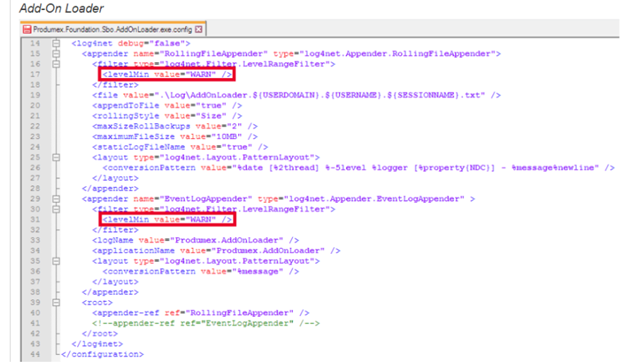Viewport: 629px width, 364px height.
Task: Click the </appender> tag on line 28
Action: click(110, 188)
